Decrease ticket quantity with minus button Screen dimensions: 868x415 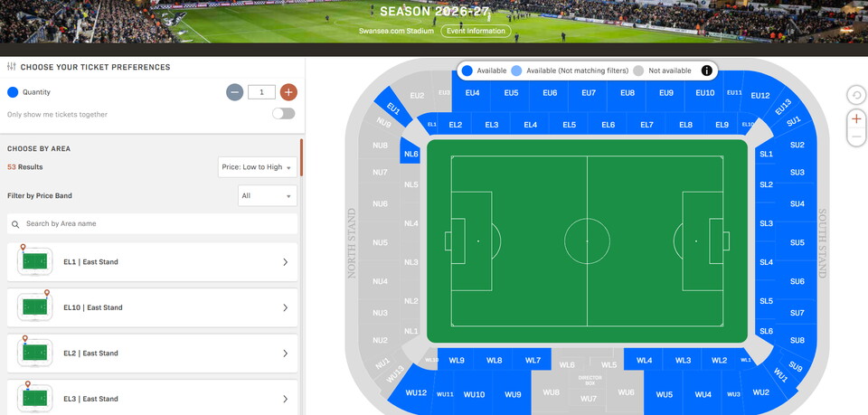(x=234, y=92)
